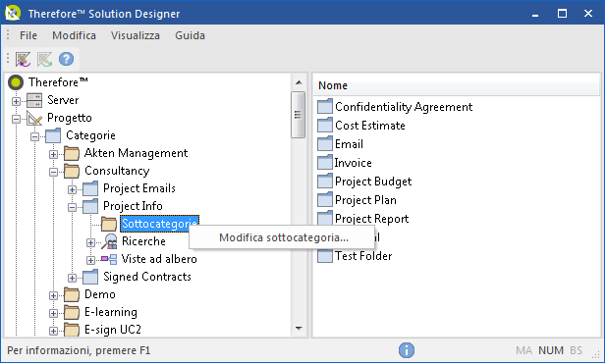The width and height of the screenshot is (606, 364).
Task: Click the application logo in title bar
Action: [x=13, y=13]
